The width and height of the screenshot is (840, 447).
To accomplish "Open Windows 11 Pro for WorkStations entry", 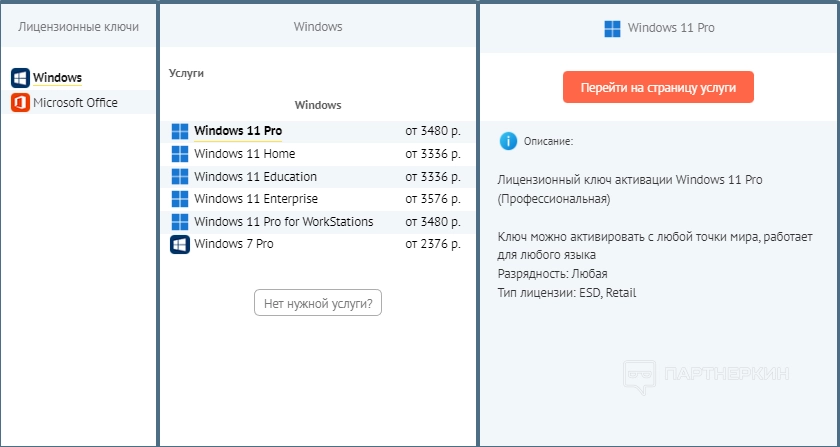I will tap(283, 222).
